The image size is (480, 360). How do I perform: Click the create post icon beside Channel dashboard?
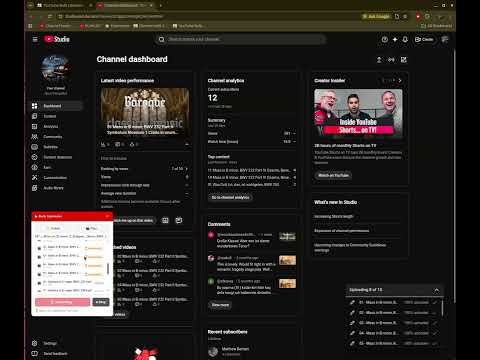[x=404, y=60]
